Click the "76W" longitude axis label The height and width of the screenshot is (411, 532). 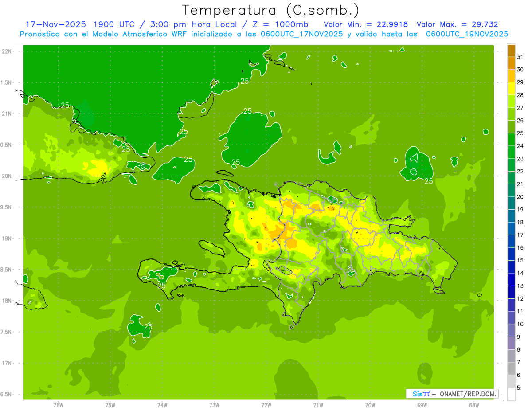(58, 405)
